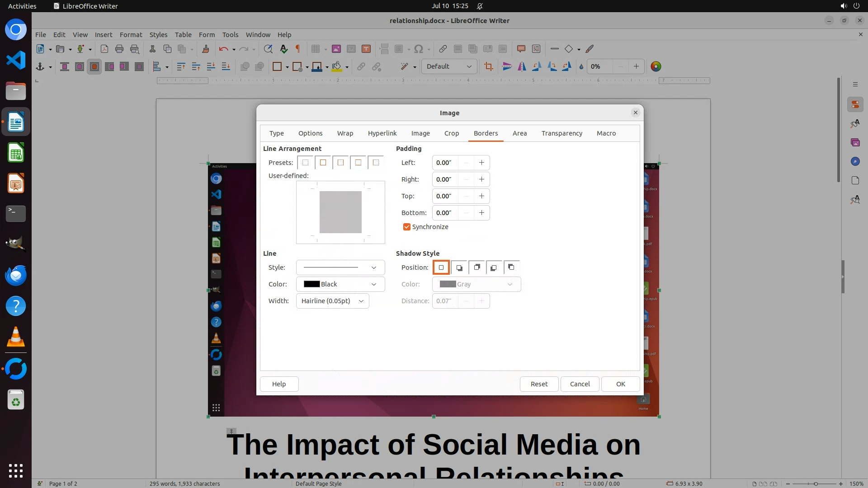Click the Clone Formatting paintbrush icon
Screen dimensions: 868x488
[205, 49]
